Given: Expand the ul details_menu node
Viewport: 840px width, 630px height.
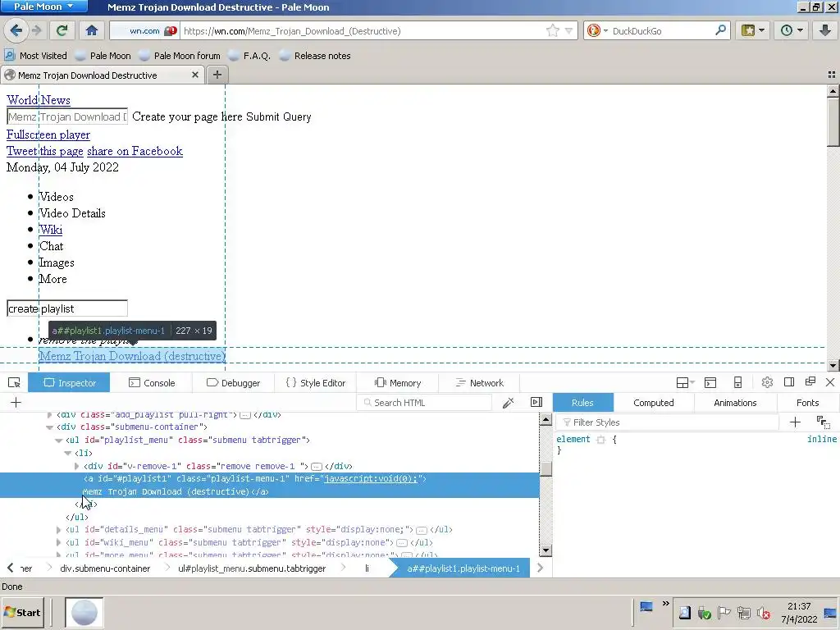Looking at the screenshot, I should 58,530.
